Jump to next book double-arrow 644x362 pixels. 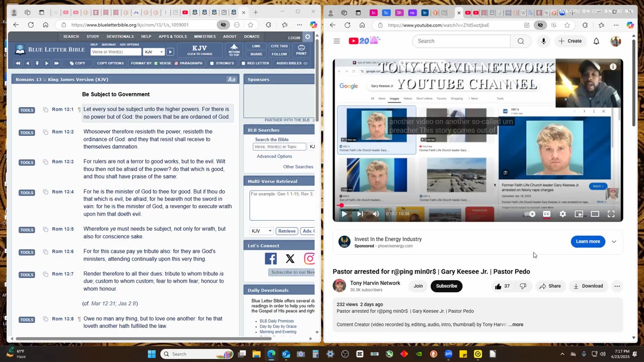click(56, 63)
